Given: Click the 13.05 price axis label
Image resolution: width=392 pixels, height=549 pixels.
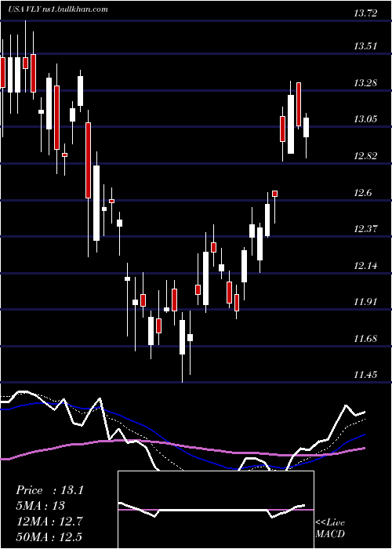Looking at the screenshot, I should (366, 119).
